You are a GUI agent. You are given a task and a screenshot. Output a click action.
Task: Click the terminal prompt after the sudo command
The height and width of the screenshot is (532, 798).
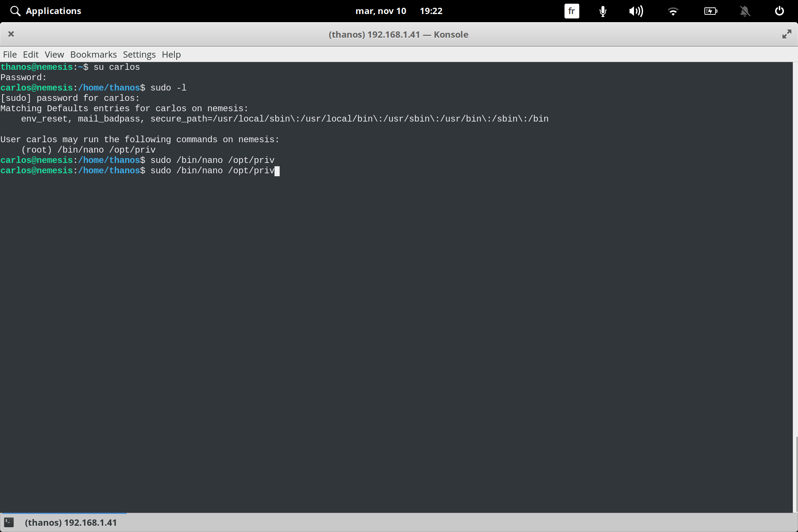coord(277,171)
